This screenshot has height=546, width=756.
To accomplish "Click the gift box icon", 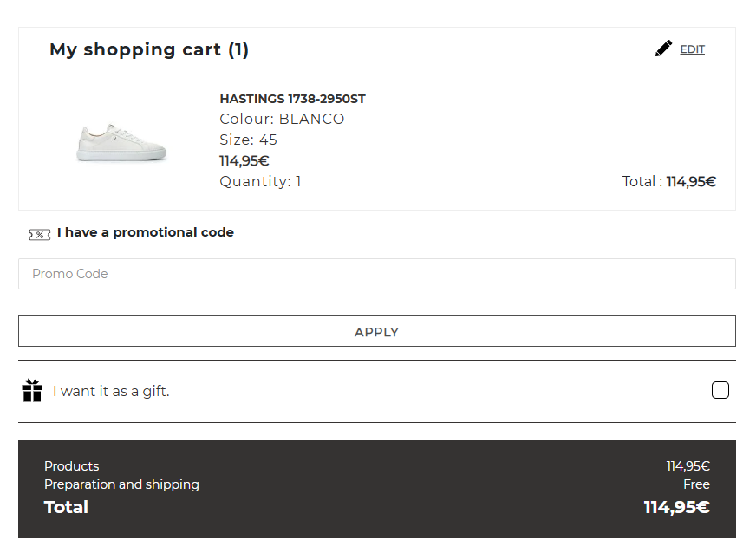I will [32, 391].
